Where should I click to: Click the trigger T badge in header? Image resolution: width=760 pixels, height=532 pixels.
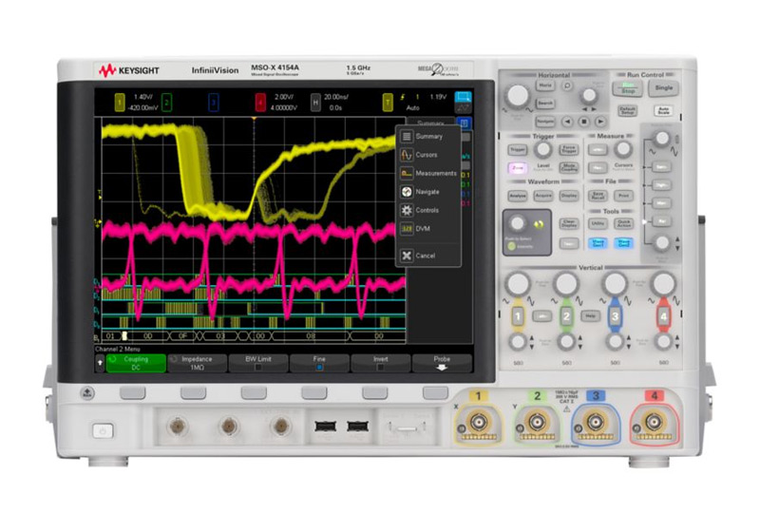tap(388, 103)
